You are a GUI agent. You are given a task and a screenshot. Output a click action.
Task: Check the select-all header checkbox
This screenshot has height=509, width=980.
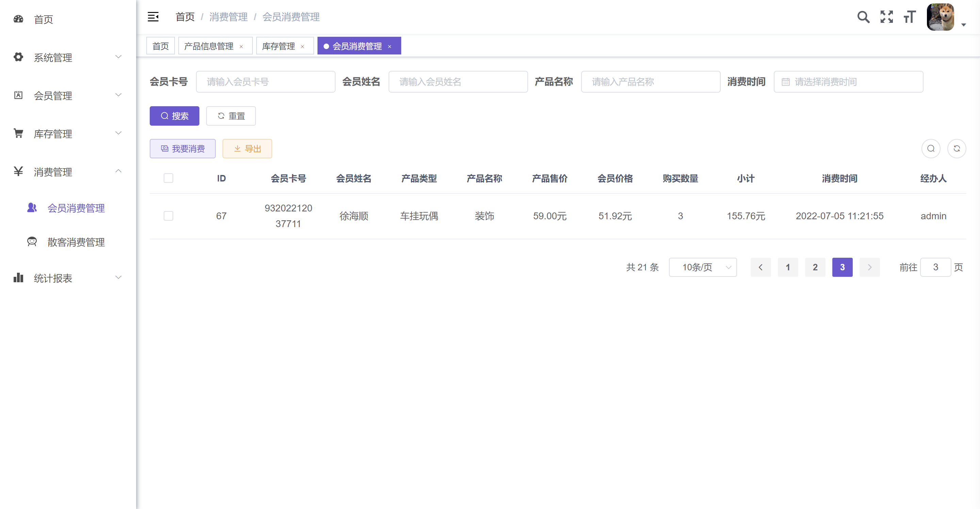(168, 178)
